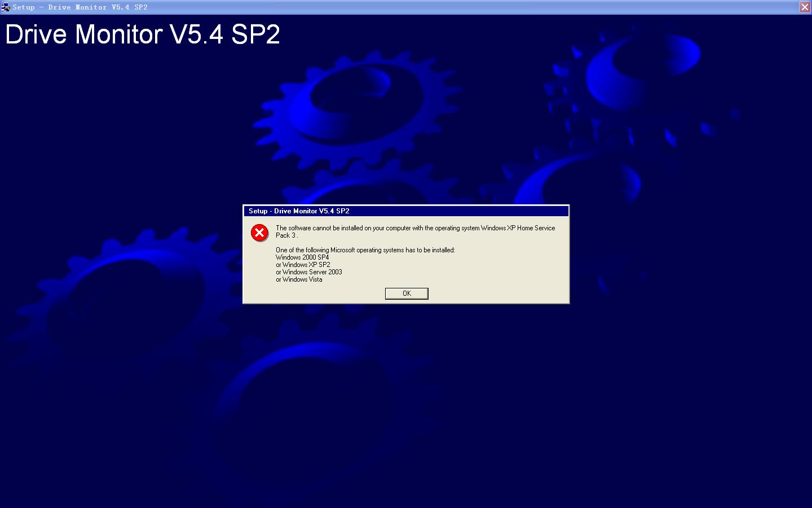Click the red error X icon in the dialog
This screenshot has height=508, width=812.
pos(259,233)
